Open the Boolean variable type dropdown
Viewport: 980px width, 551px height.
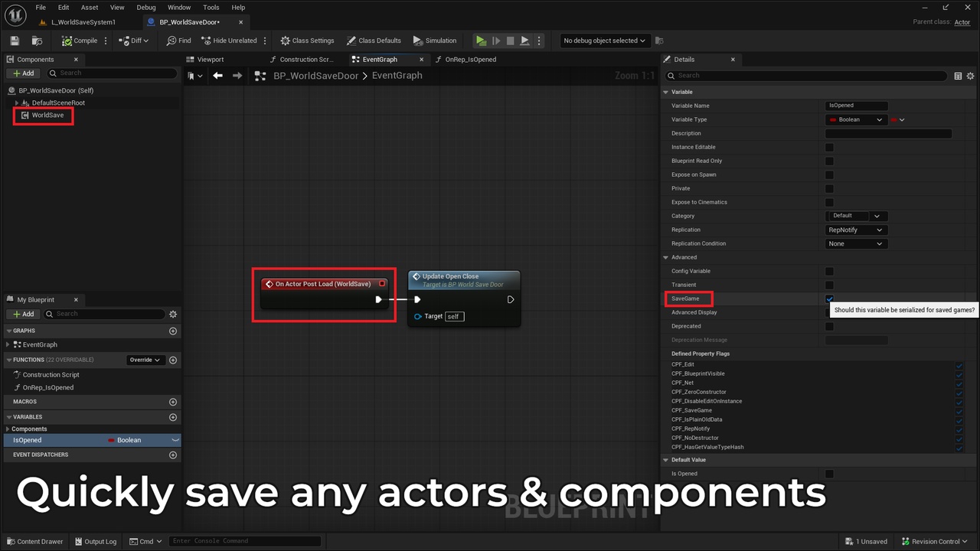coord(856,119)
